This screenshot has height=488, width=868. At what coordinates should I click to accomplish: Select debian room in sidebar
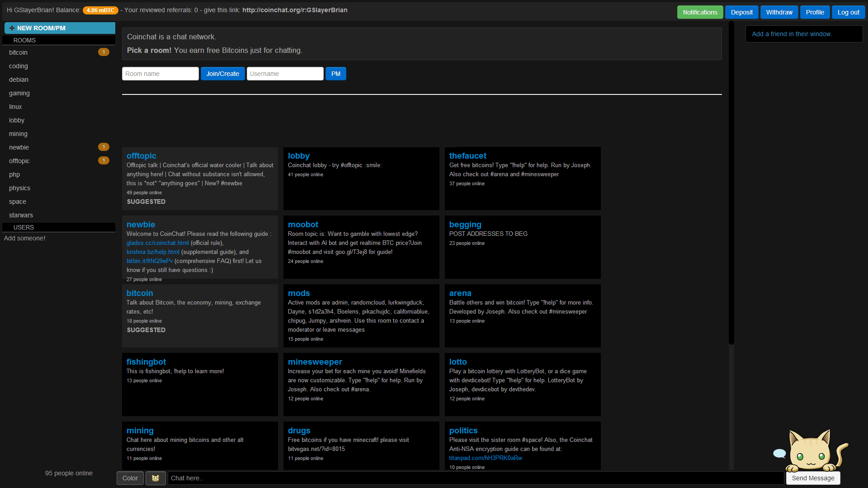click(19, 80)
